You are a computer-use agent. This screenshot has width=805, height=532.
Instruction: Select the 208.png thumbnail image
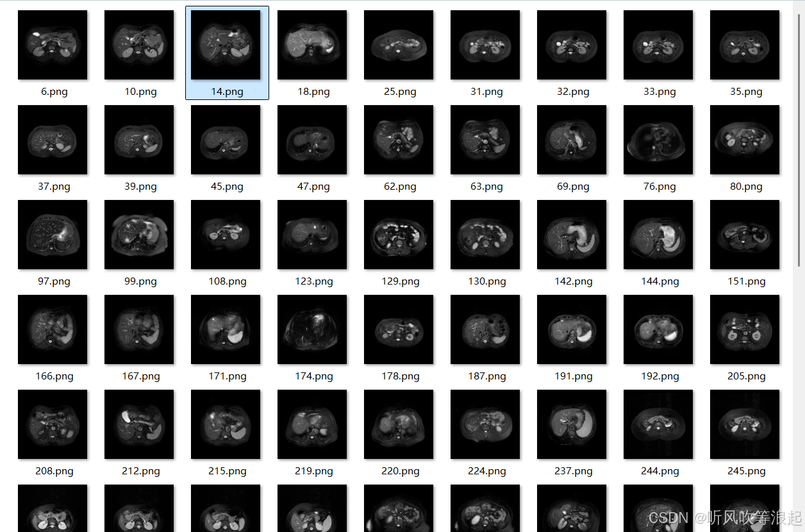point(53,424)
